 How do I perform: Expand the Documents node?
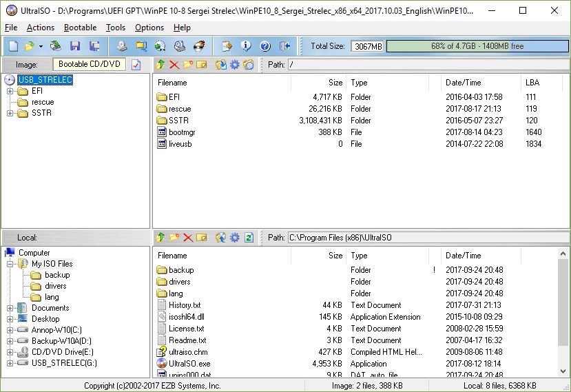click(x=10, y=308)
